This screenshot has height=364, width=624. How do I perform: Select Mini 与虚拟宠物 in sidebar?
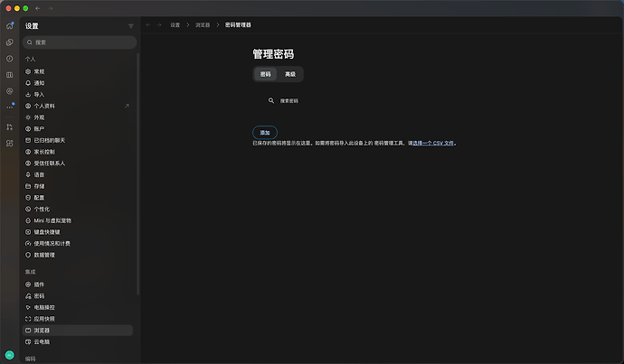[x=78, y=220]
